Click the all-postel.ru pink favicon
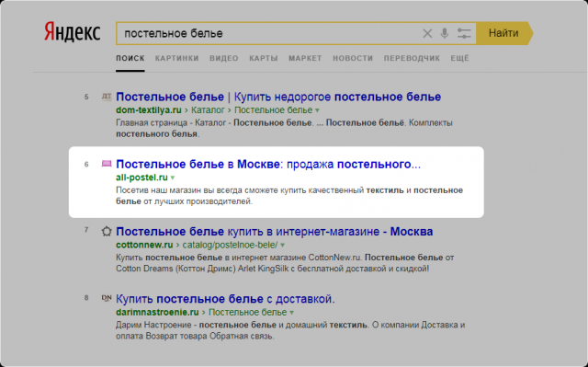588x367 pixels. click(107, 164)
